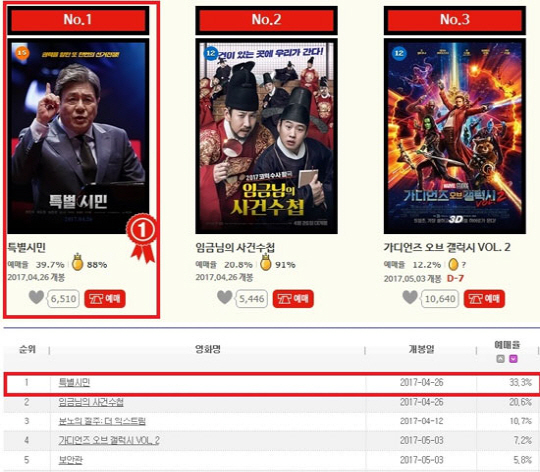Sort 예매율 ascending with gray up arrow
Viewport: 540px width, 472px height.
pos(500,359)
